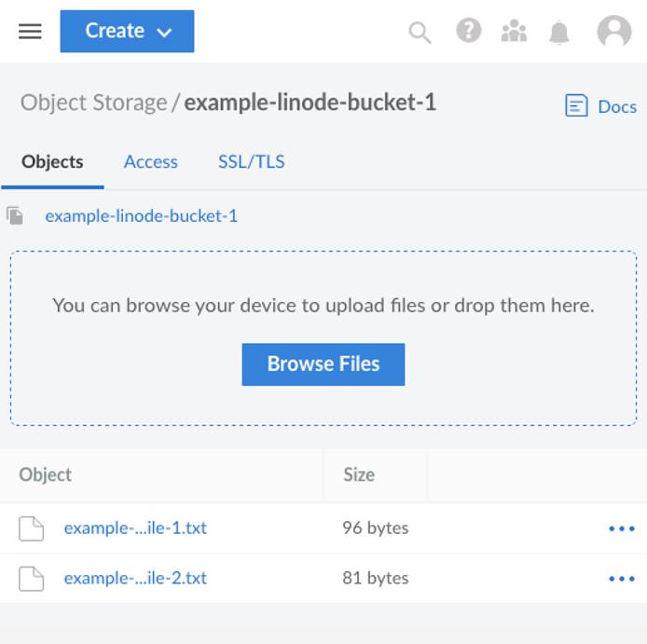Open the Create dropdown
Viewport: 647px width, 644px height.
[x=127, y=32]
